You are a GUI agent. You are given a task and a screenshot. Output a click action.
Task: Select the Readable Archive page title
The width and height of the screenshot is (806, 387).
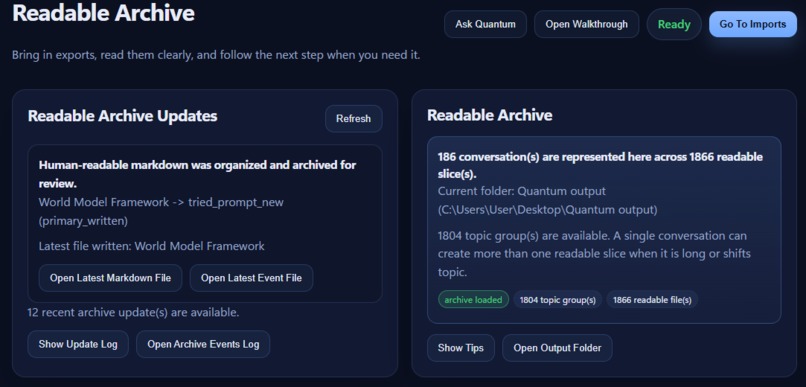coord(103,13)
